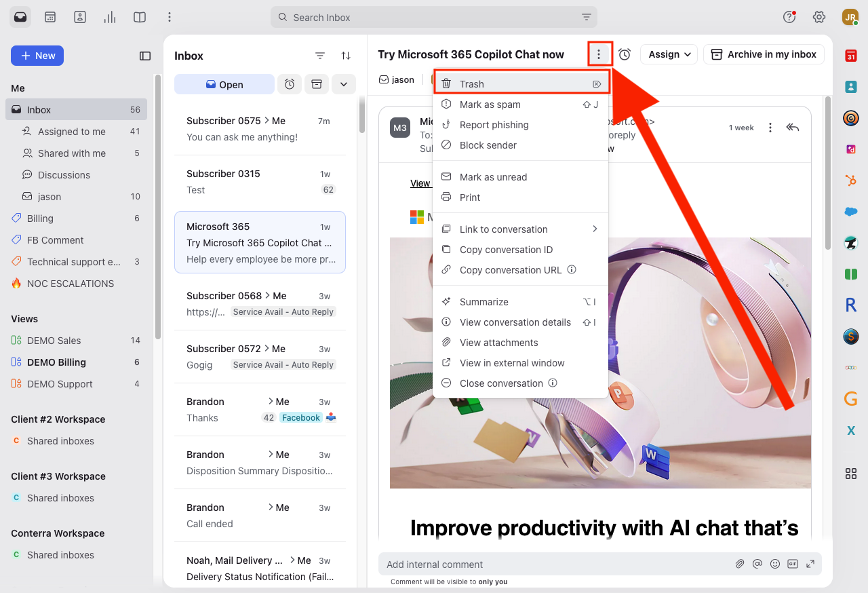Choose Trash from the menu

click(521, 84)
